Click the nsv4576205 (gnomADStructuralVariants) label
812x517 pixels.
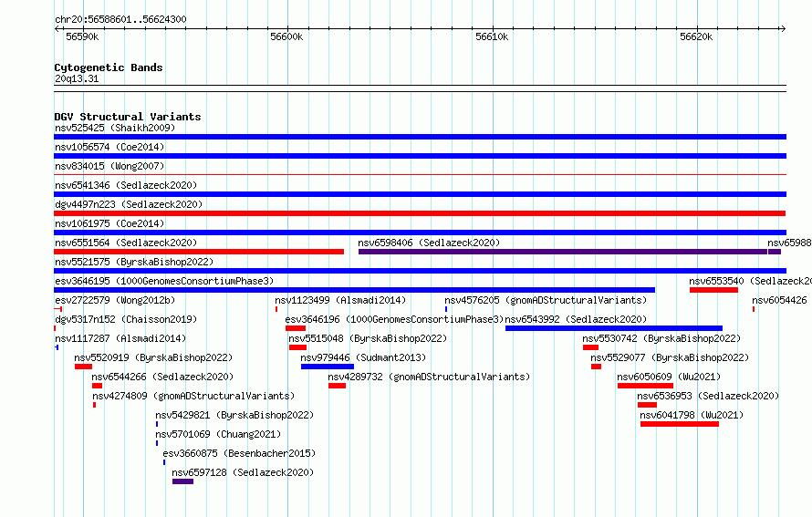546,300
